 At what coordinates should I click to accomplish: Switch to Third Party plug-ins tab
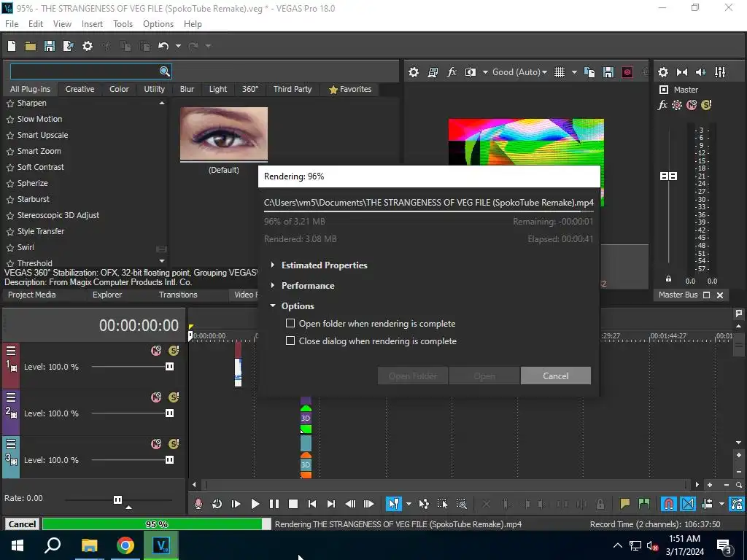(293, 89)
